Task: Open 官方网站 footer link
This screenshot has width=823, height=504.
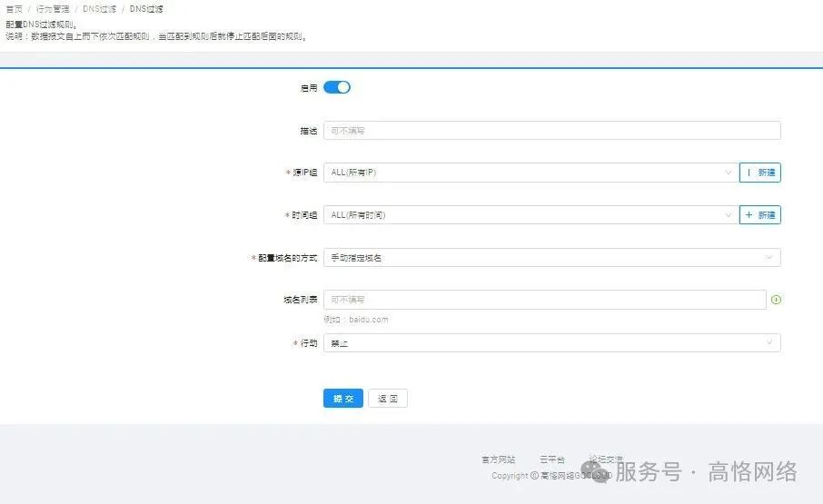Action: [x=498, y=460]
